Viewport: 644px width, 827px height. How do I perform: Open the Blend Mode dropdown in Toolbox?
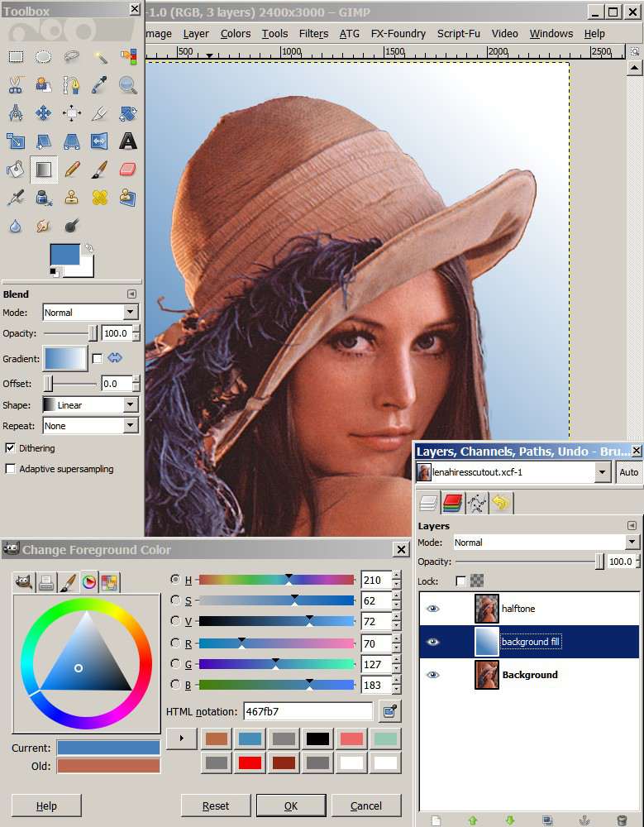click(90, 313)
